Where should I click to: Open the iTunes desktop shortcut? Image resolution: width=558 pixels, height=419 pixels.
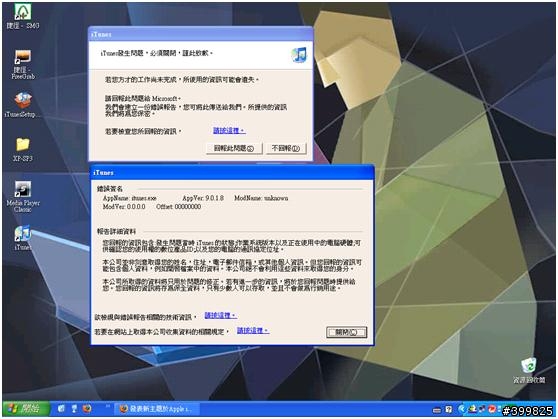23,238
